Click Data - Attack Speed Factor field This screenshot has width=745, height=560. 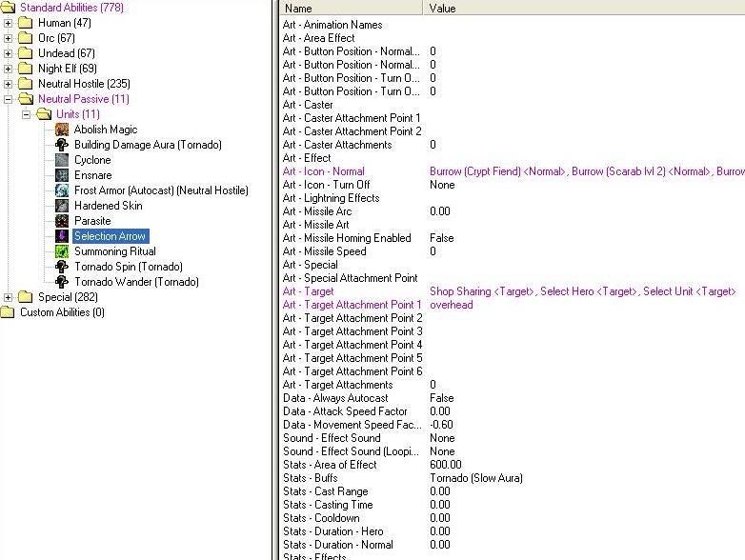[345, 411]
